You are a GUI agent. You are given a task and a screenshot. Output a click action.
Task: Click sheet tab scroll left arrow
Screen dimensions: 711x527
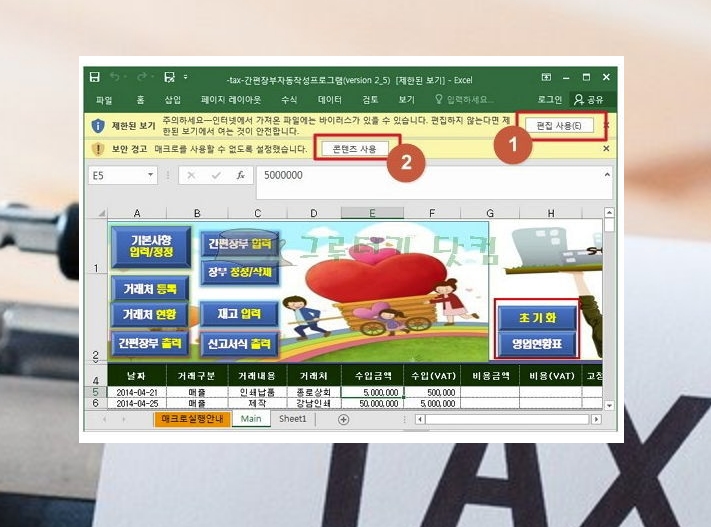[x=104, y=420]
